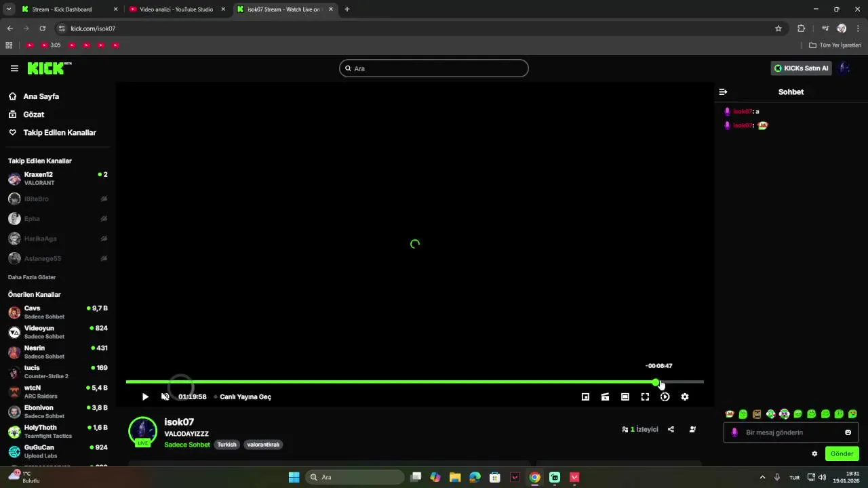Bookmark this page with star icon
868x488 pixels.
pos(778,28)
